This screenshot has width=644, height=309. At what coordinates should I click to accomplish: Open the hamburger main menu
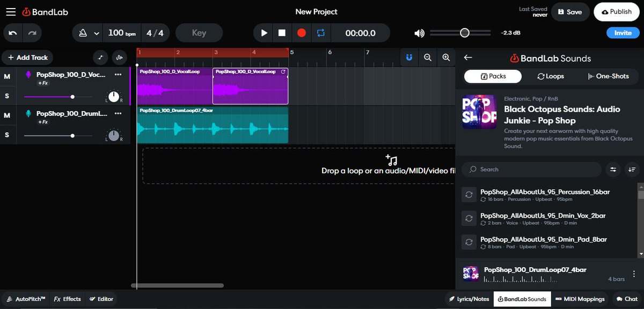pos(11,12)
